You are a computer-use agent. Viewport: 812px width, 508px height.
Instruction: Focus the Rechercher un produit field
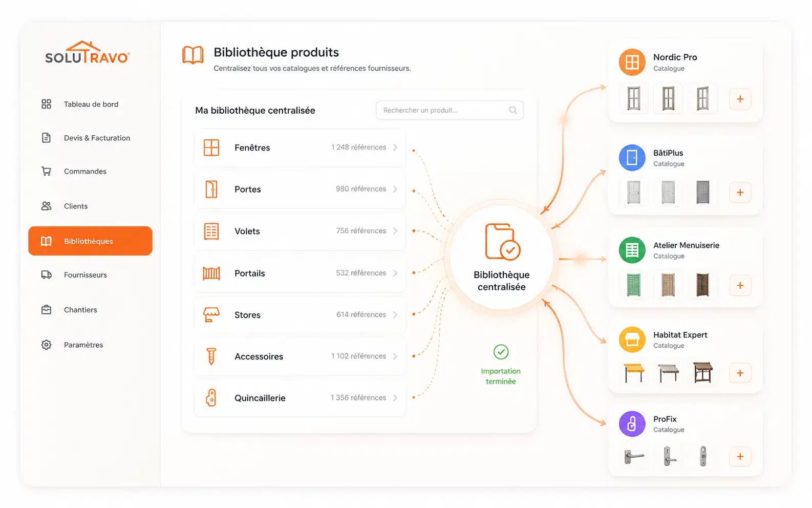coord(450,110)
